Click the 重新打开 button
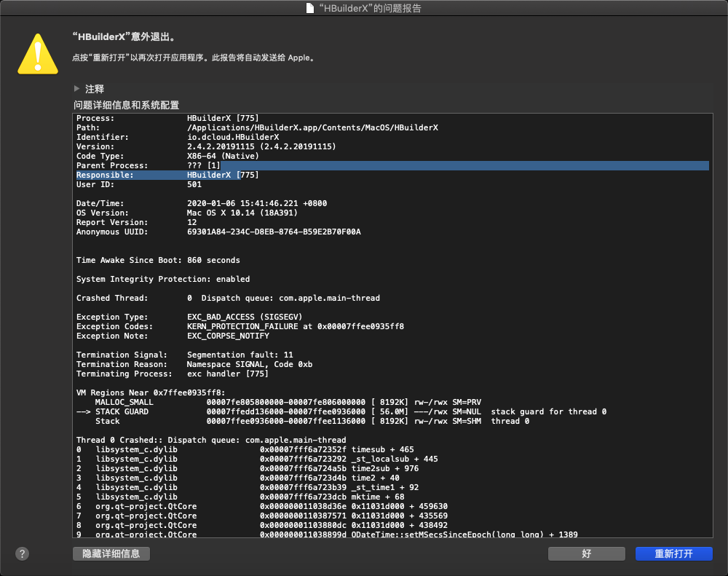This screenshot has width=728, height=576. click(673, 553)
